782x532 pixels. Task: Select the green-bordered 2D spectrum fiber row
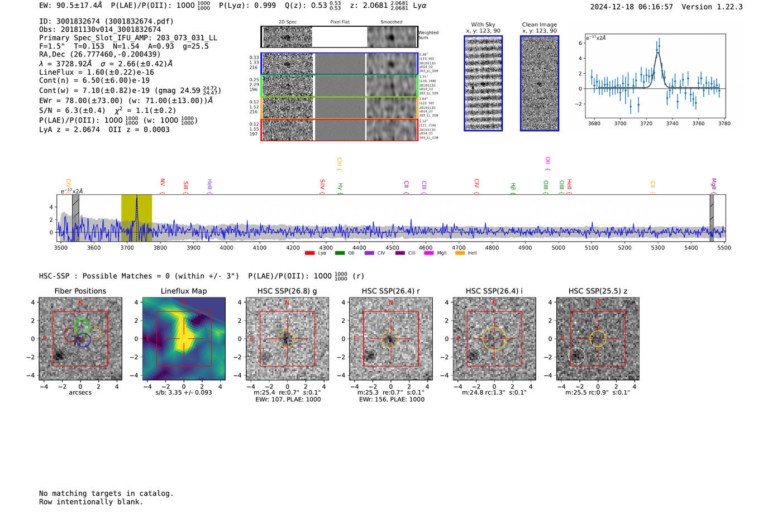340,86
